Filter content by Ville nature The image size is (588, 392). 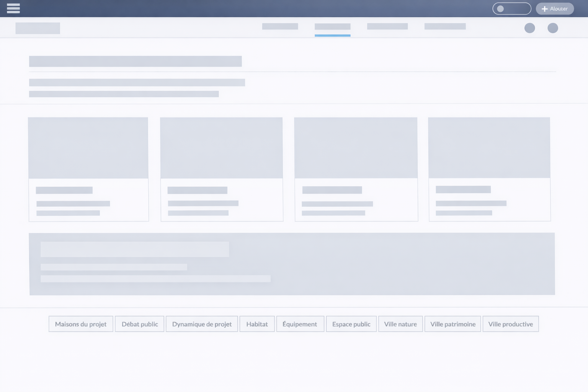click(400, 324)
